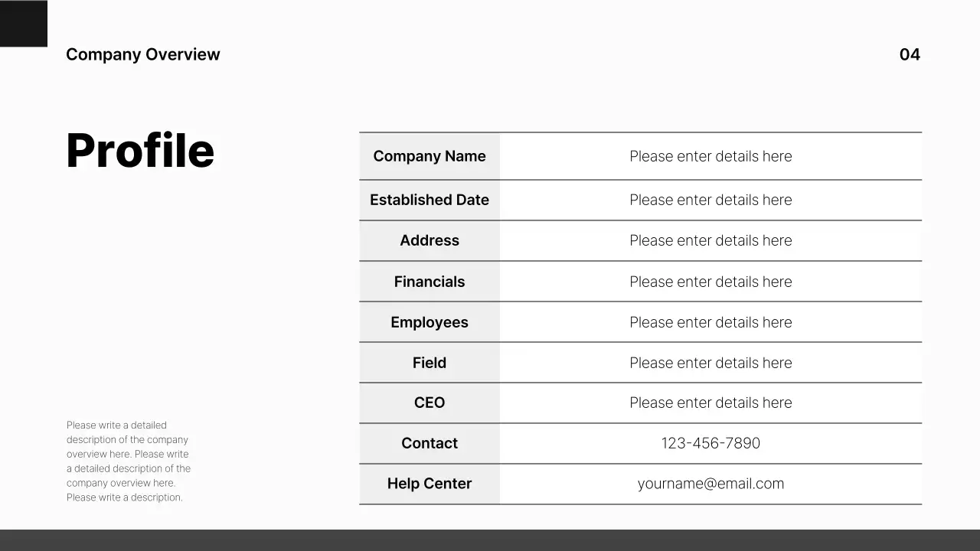Select the CEO label cell
The width and height of the screenshot is (980, 551).
click(430, 403)
